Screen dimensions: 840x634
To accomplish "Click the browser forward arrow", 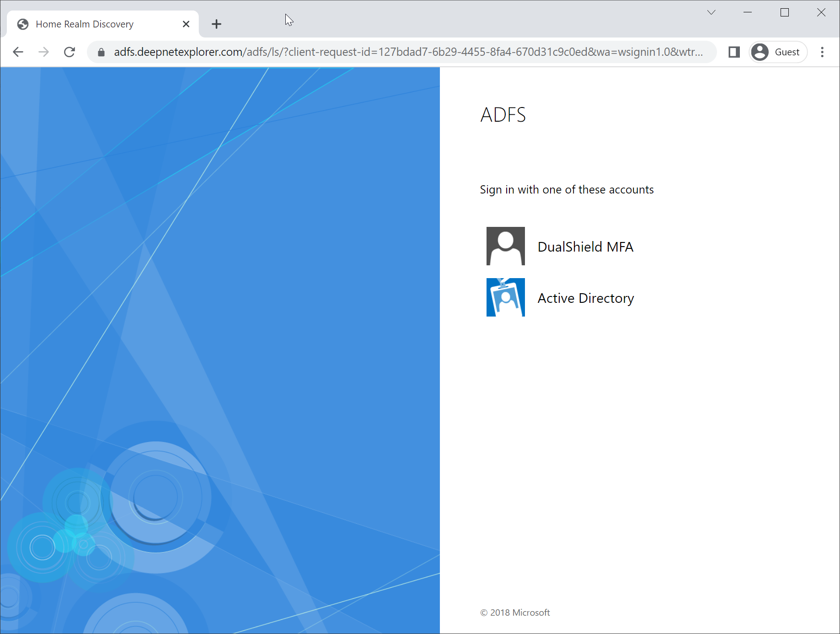I will pos(44,52).
